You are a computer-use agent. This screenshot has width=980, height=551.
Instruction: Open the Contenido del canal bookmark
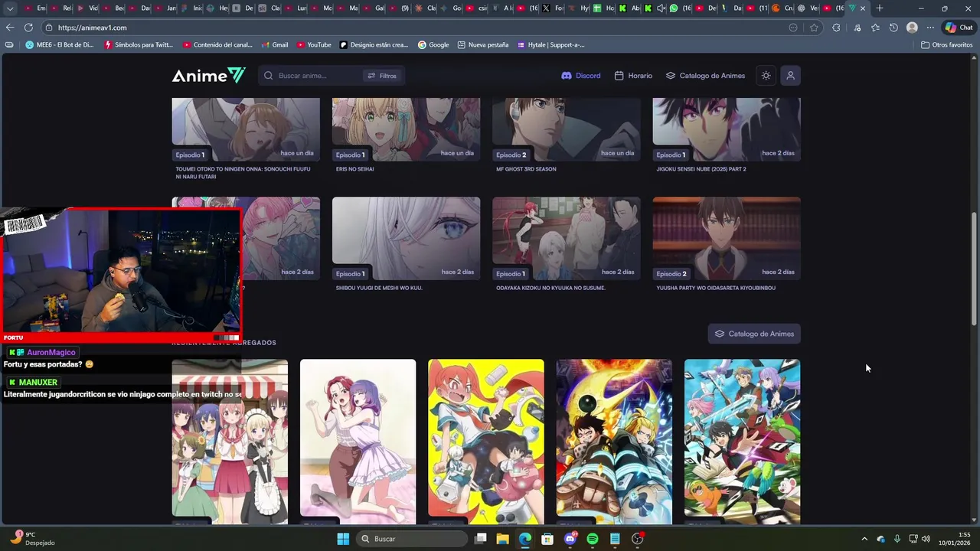click(x=217, y=45)
